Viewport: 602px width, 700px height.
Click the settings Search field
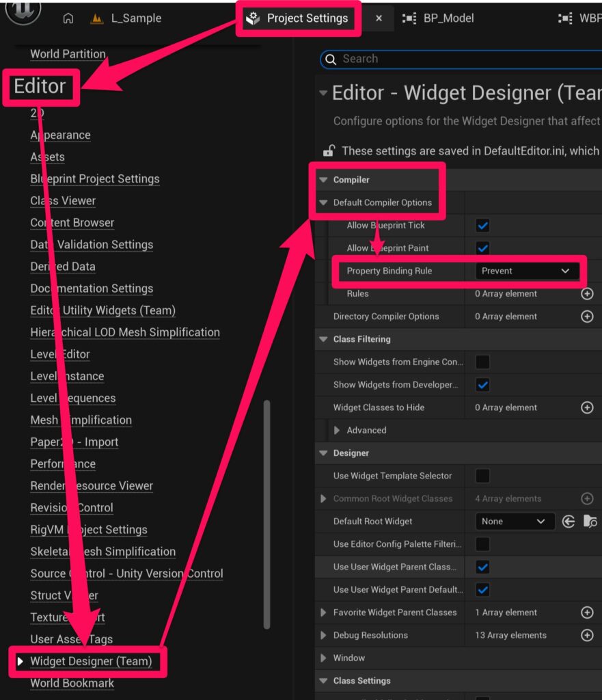(465, 59)
